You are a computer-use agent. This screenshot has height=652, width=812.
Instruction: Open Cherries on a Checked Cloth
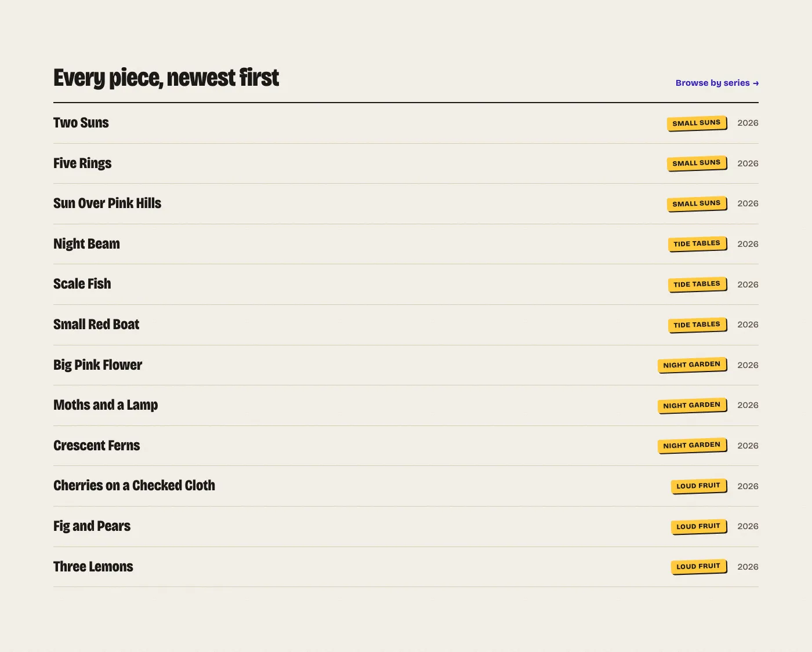coord(134,486)
